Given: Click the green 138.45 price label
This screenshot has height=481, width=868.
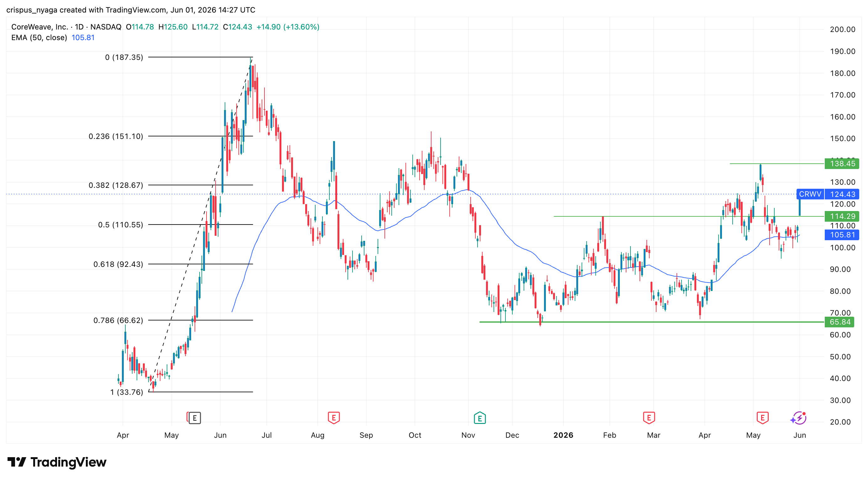Looking at the screenshot, I should [842, 164].
